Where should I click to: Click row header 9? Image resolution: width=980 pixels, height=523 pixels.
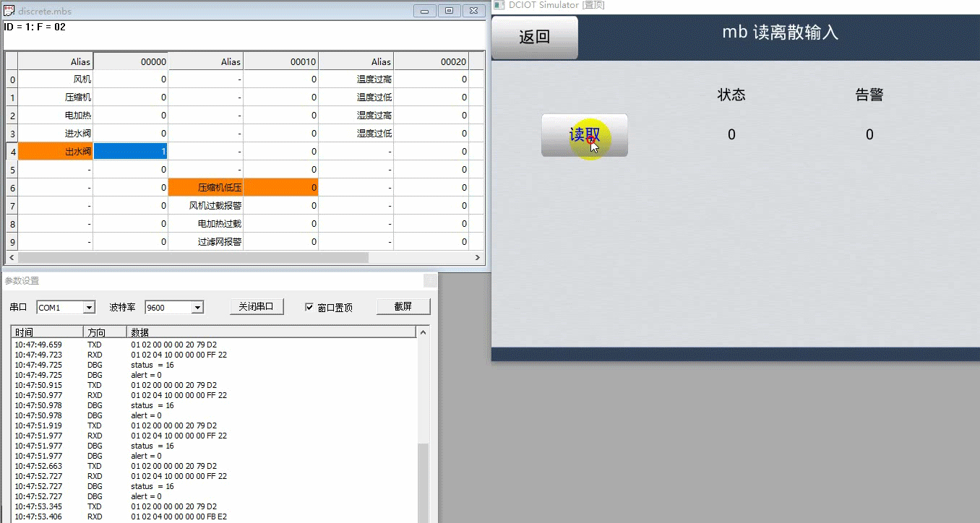12,242
